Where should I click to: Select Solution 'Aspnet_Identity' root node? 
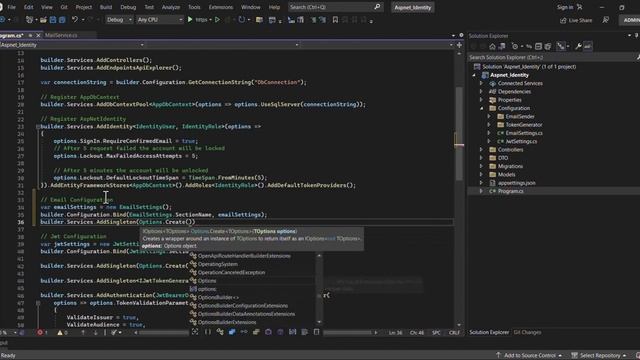(529, 67)
